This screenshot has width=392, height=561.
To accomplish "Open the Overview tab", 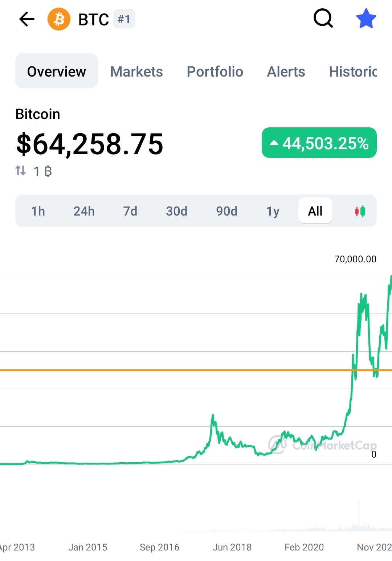I will 57,71.
